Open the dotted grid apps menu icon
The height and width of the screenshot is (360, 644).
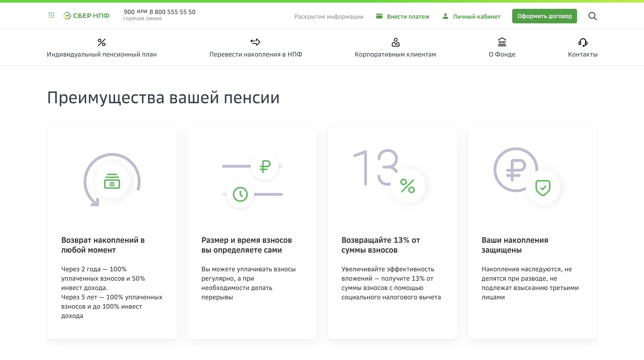(x=51, y=15)
